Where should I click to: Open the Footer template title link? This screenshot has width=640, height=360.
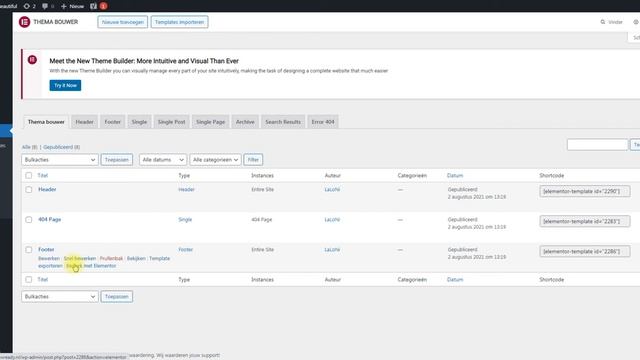pyautogui.click(x=46, y=249)
